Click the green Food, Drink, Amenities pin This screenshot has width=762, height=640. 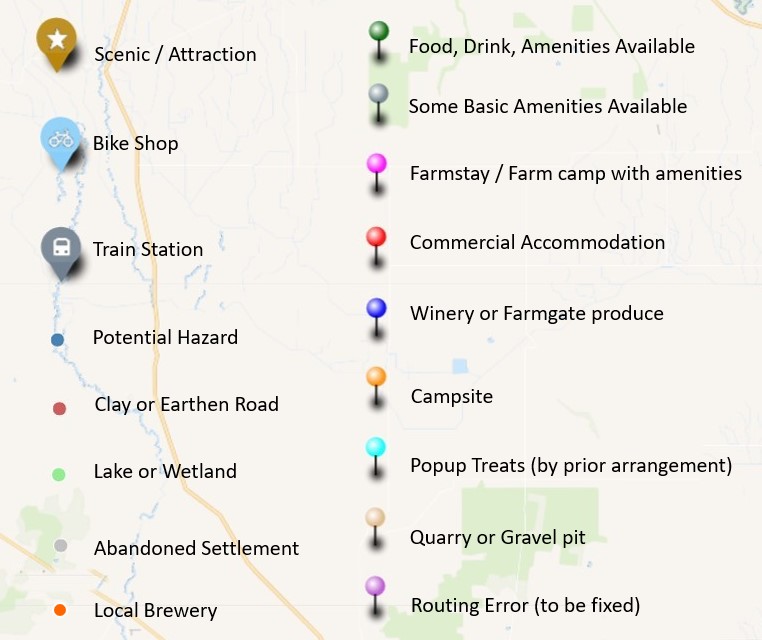point(378,32)
